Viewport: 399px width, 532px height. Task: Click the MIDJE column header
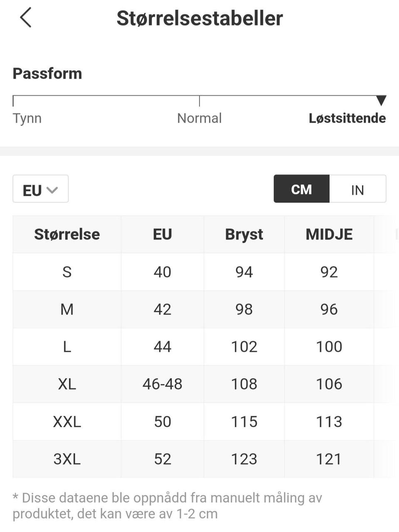click(x=329, y=234)
